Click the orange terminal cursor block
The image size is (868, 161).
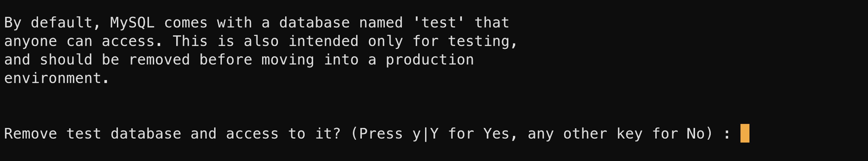tap(745, 133)
